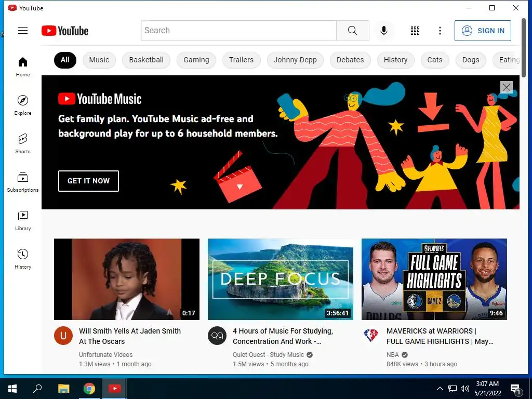The image size is (532, 399).
Task: Open Explore in the sidebar
Action: (23, 105)
